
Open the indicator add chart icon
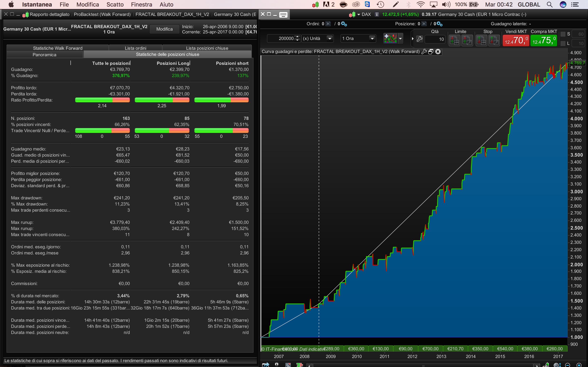pos(390,38)
